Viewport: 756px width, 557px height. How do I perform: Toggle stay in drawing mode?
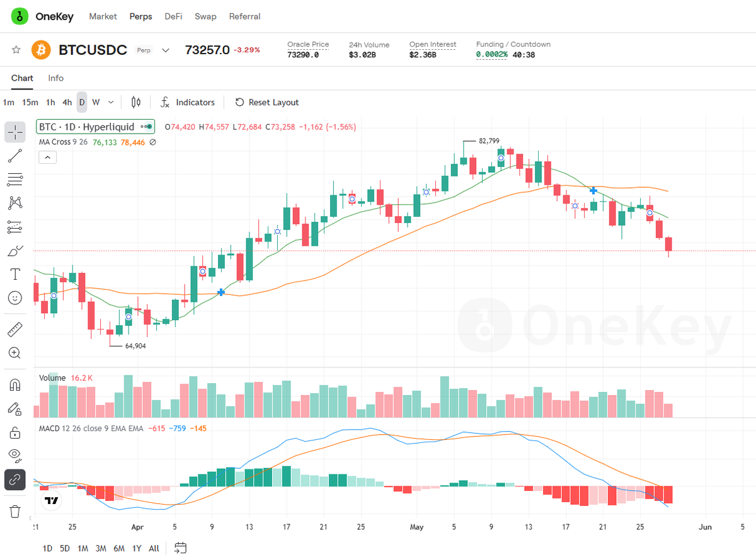[15, 408]
